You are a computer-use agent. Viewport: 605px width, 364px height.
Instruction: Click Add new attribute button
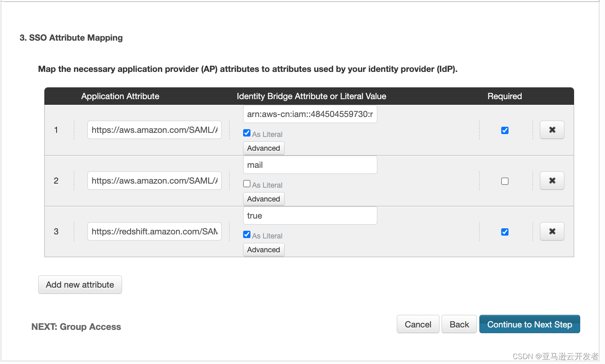(x=80, y=285)
